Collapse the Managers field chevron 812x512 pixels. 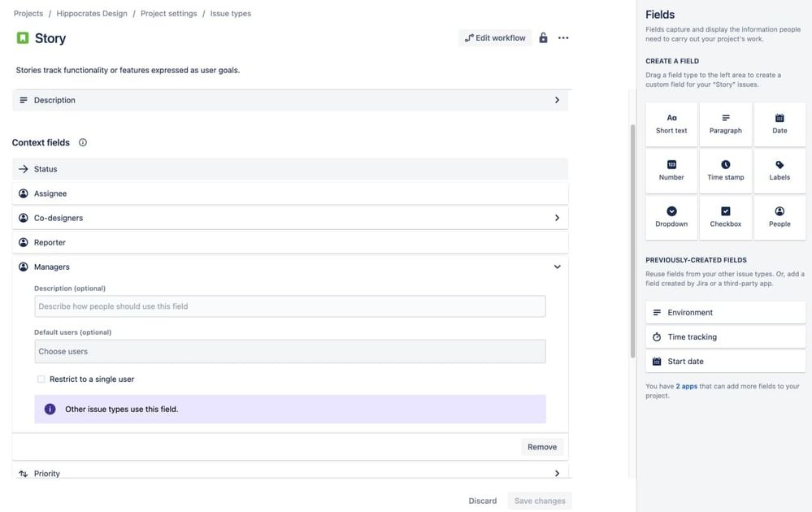pyautogui.click(x=558, y=267)
